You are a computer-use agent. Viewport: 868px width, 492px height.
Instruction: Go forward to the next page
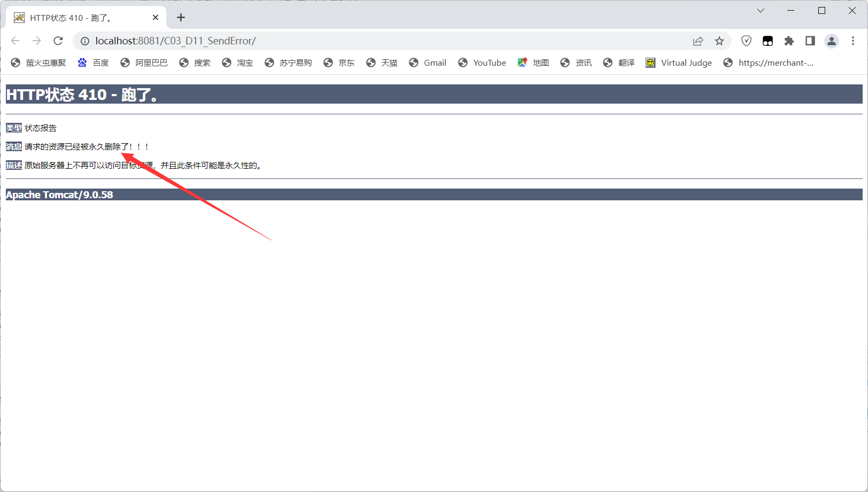click(x=36, y=41)
